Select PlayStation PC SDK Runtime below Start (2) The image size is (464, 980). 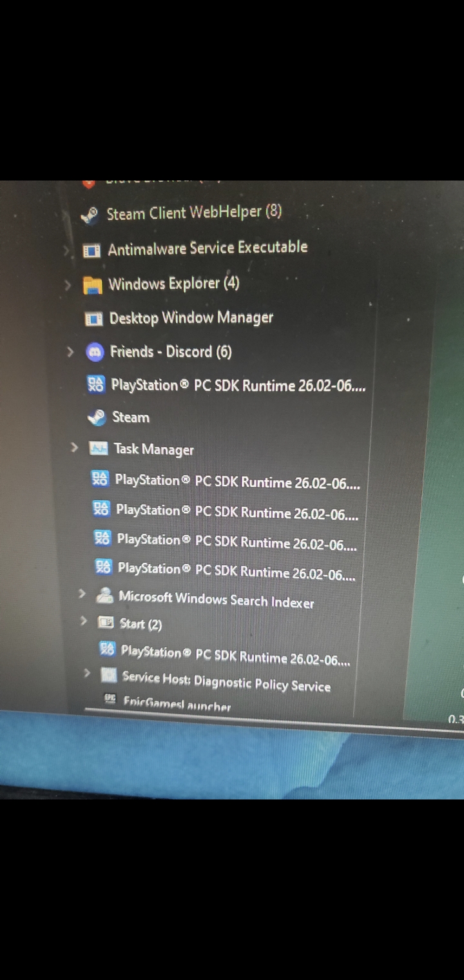(x=236, y=655)
